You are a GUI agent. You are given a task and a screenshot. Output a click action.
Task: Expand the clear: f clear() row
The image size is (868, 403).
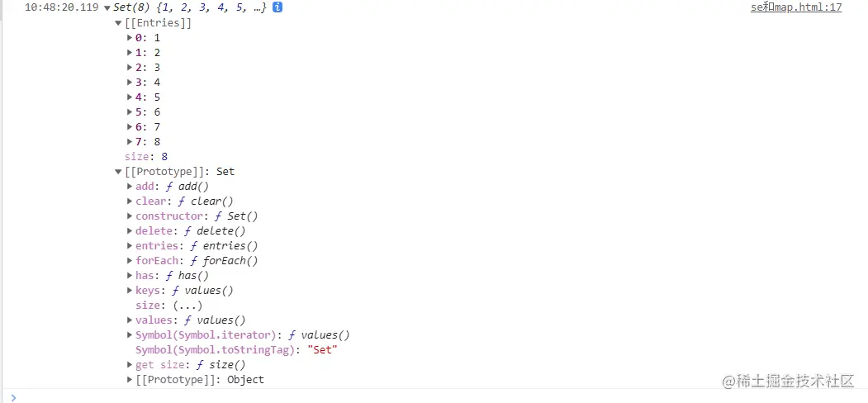[130, 201]
